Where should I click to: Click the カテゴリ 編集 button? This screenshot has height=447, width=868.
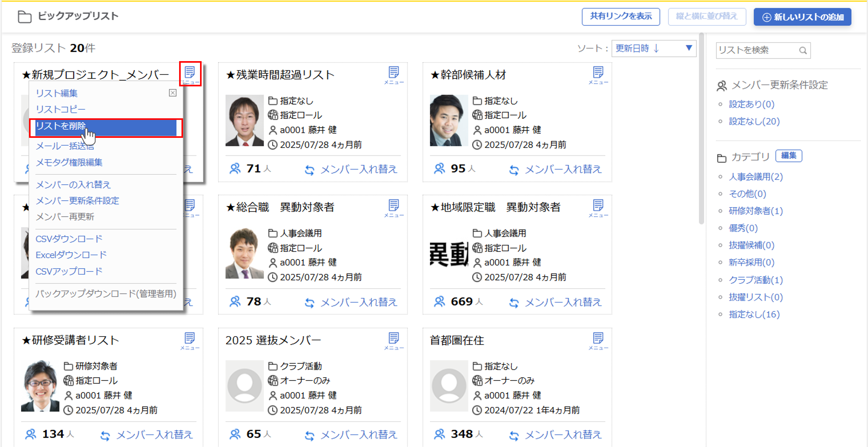click(x=788, y=156)
